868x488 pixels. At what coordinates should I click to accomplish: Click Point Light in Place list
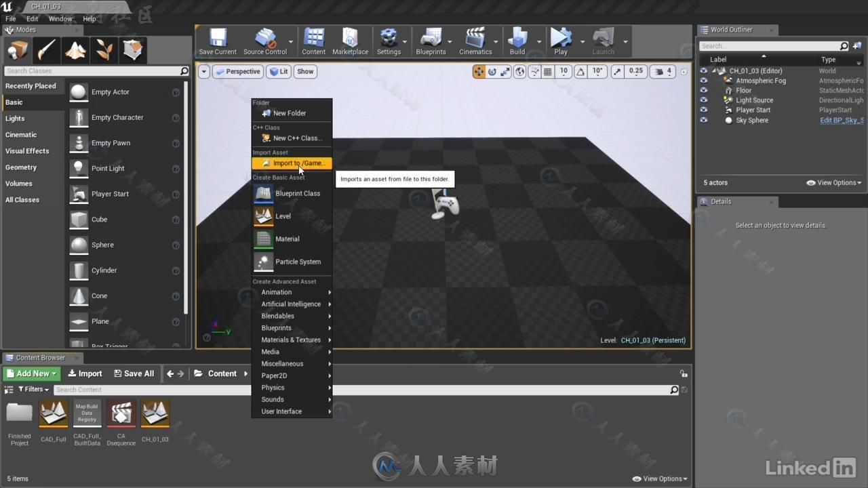click(126, 168)
